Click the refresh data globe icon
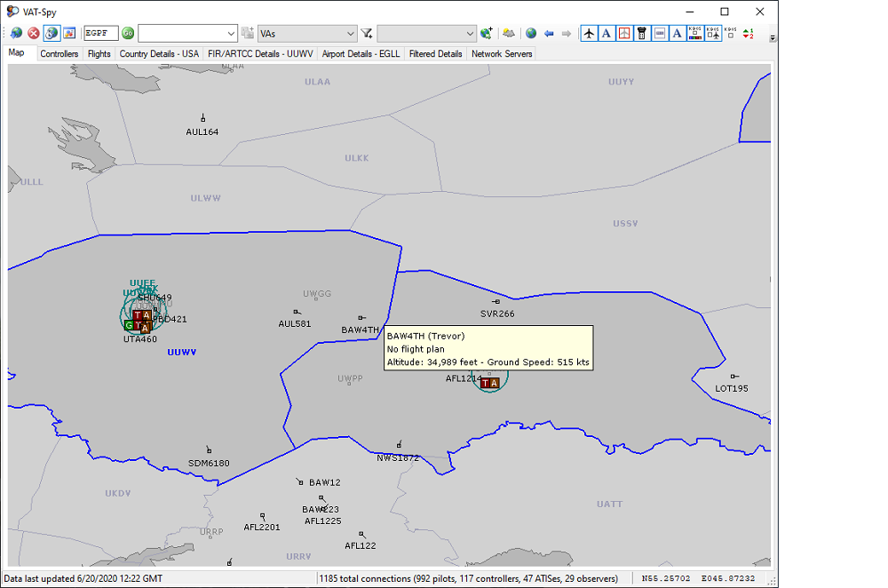Image resolution: width=888 pixels, height=588 pixels. (x=16, y=34)
